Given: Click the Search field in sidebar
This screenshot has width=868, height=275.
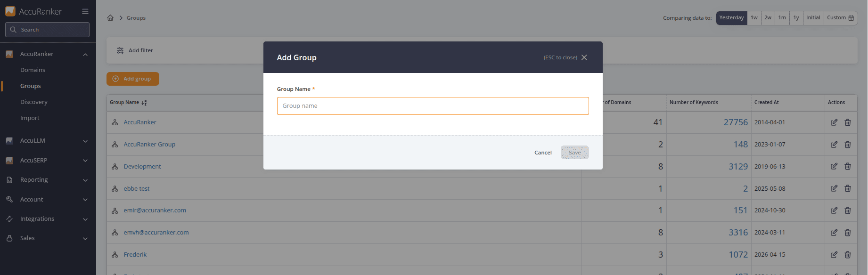Looking at the screenshot, I should [x=47, y=30].
